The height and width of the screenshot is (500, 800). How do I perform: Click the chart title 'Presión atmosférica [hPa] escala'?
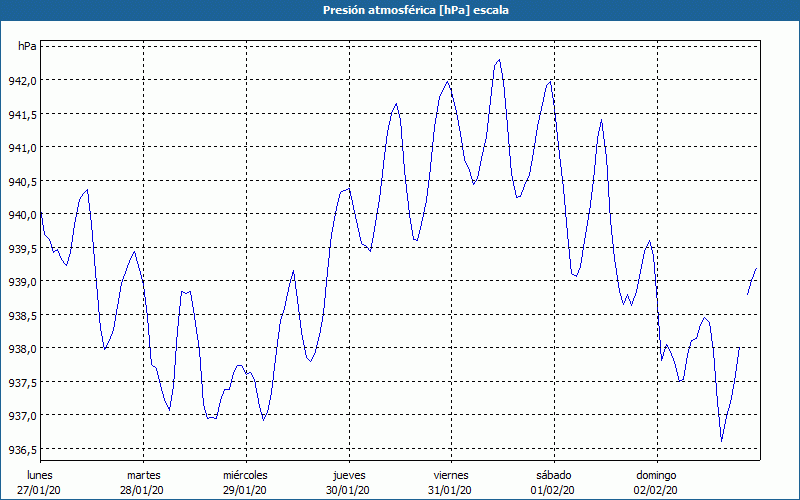(x=416, y=10)
